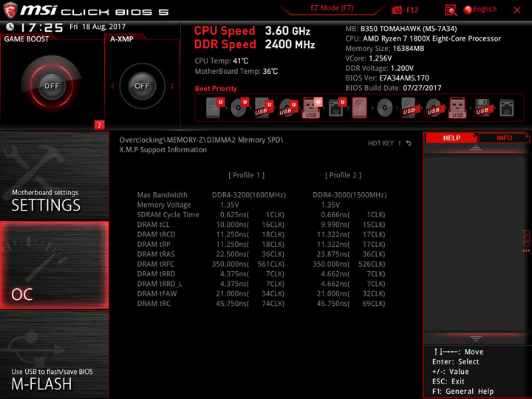Select the DRAM tRP row label
The width and height of the screenshot is (532, 399).
154,245
